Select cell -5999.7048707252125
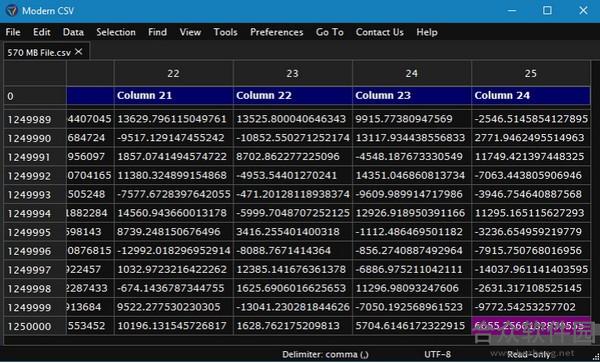 (292, 213)
